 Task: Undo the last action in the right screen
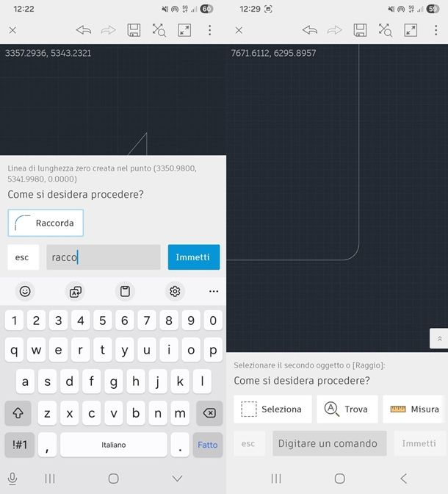tap(310, 30)
